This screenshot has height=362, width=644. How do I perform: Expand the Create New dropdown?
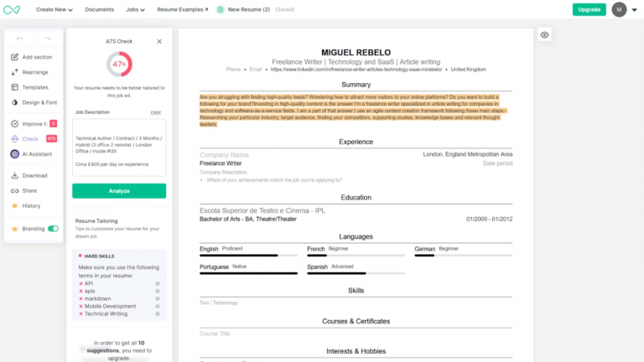click(55, 9)
